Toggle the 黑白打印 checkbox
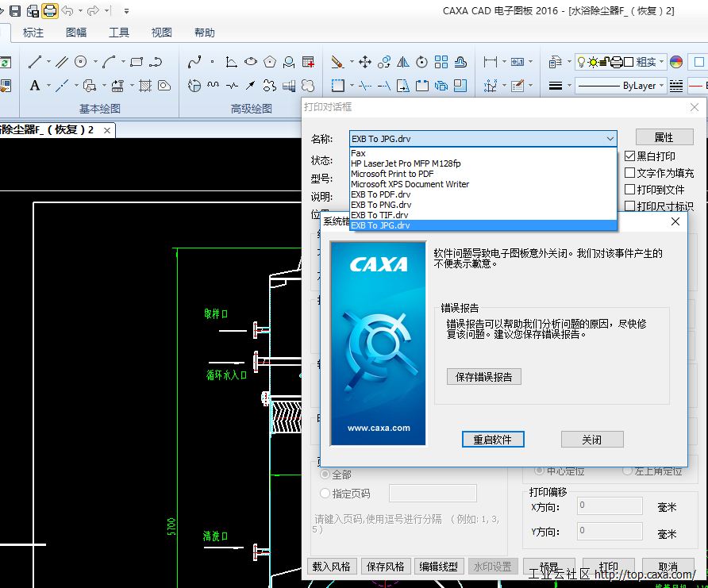This screenshot has height=588, width=708. [x=630, y=156]
